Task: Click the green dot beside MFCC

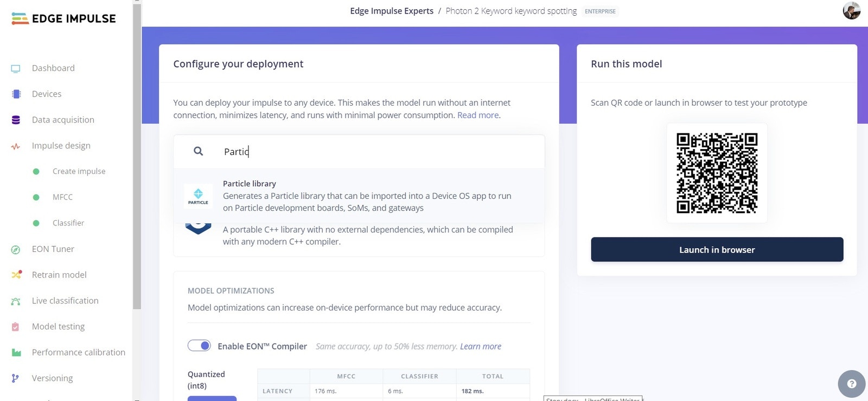Action: point(36,197)
